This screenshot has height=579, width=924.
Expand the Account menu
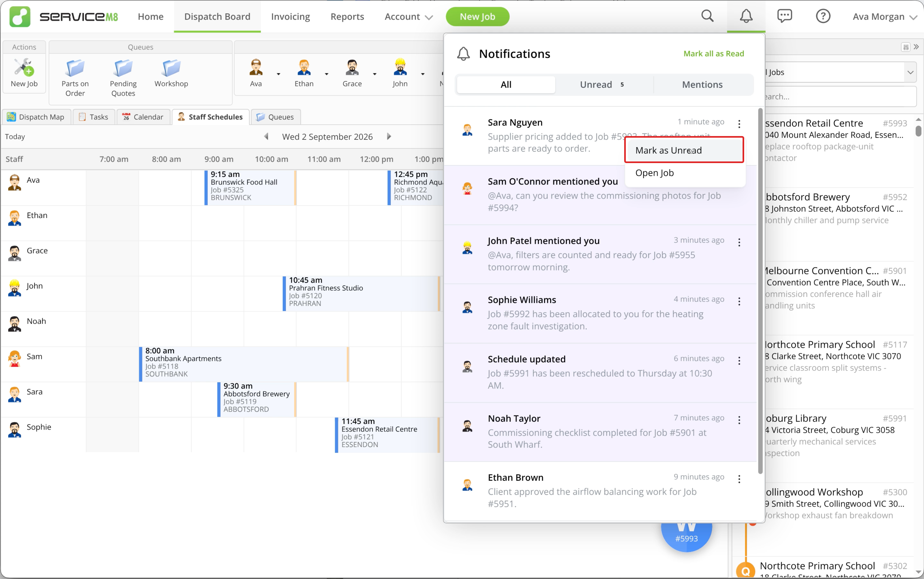click(408, 17)
